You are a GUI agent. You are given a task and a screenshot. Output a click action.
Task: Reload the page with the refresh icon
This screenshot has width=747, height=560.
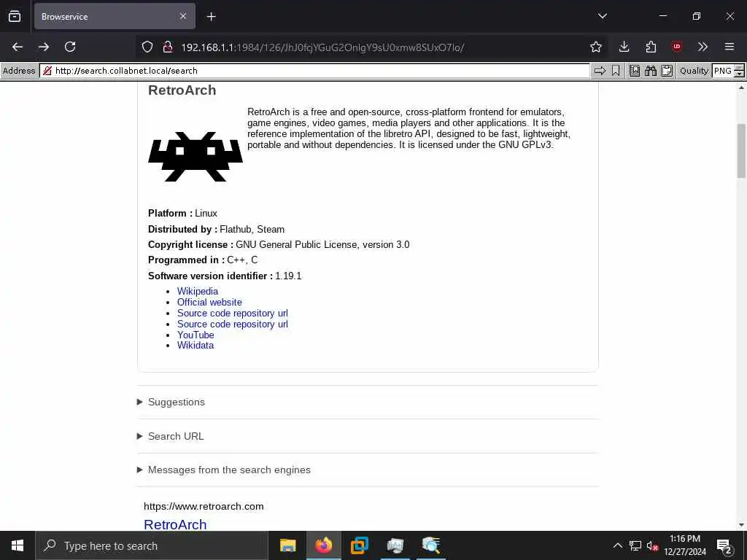point(70,47)
